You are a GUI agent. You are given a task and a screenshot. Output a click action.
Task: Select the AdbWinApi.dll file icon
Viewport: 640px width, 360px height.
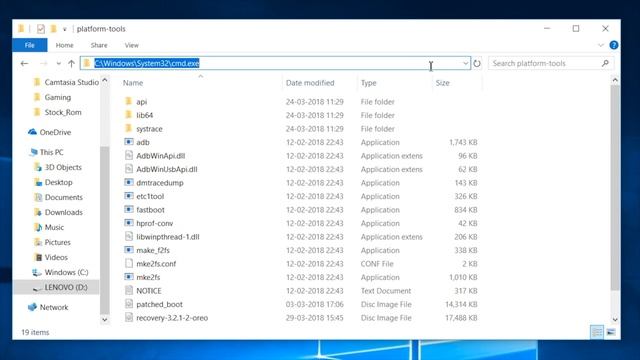click(129, 155)
